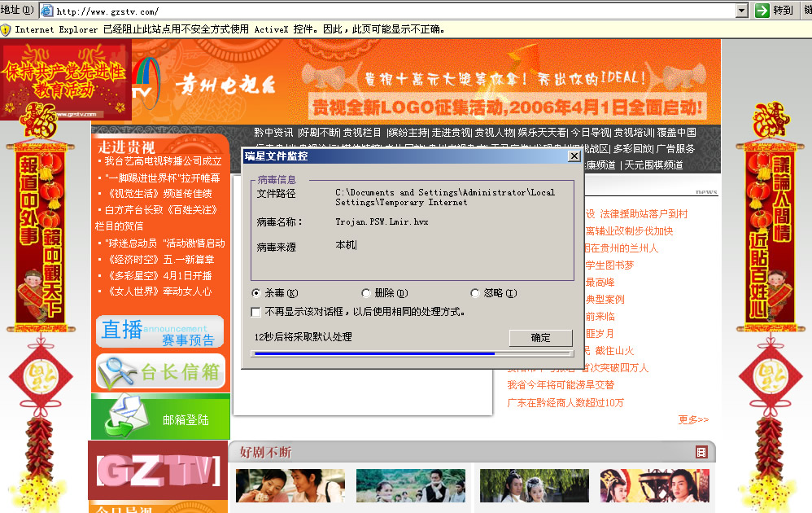Image resolution: width=812 pixels, height=513 pixels.
Task: Open 广告服务 navigation item
Action: tap(675, 149)
